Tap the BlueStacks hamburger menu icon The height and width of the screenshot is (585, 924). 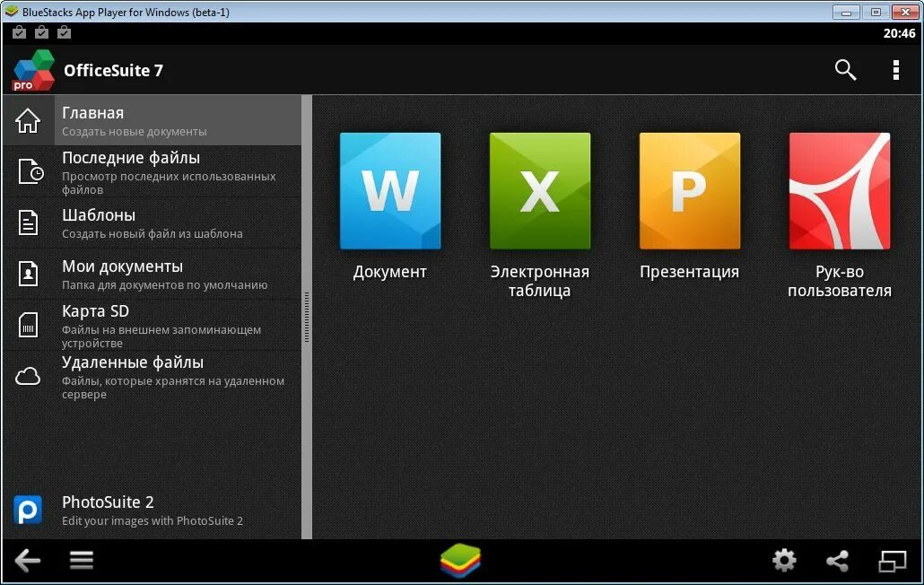82,560
